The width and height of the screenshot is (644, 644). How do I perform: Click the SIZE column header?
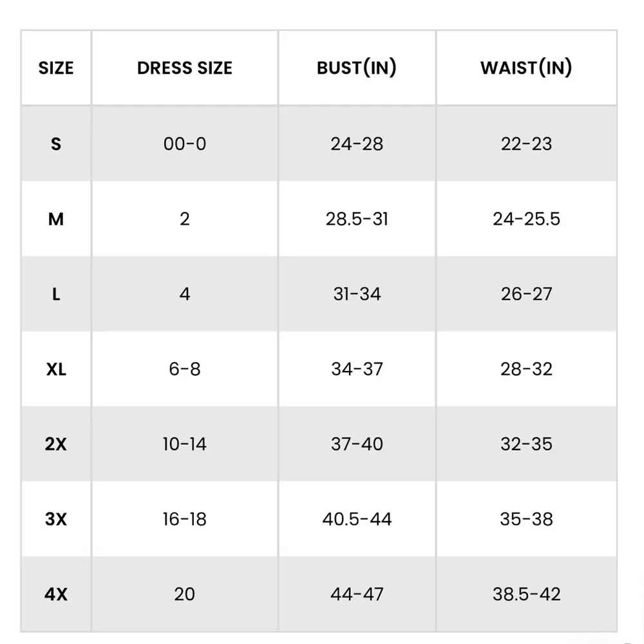tap(56, 68)
